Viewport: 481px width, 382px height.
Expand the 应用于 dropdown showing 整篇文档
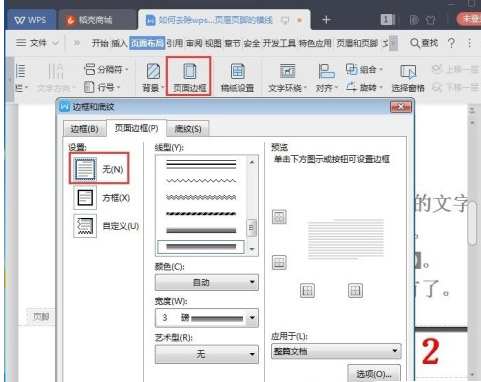tap(336, 351)
